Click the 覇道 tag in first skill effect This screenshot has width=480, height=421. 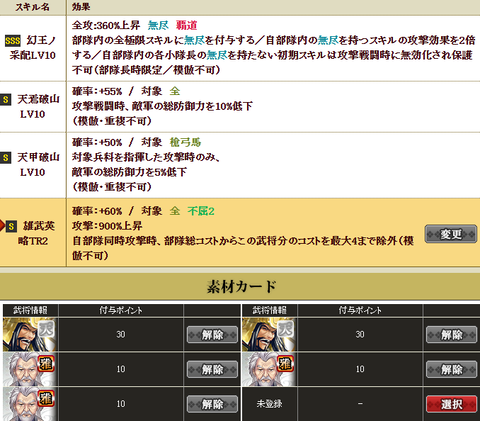(x=187, y=25)
